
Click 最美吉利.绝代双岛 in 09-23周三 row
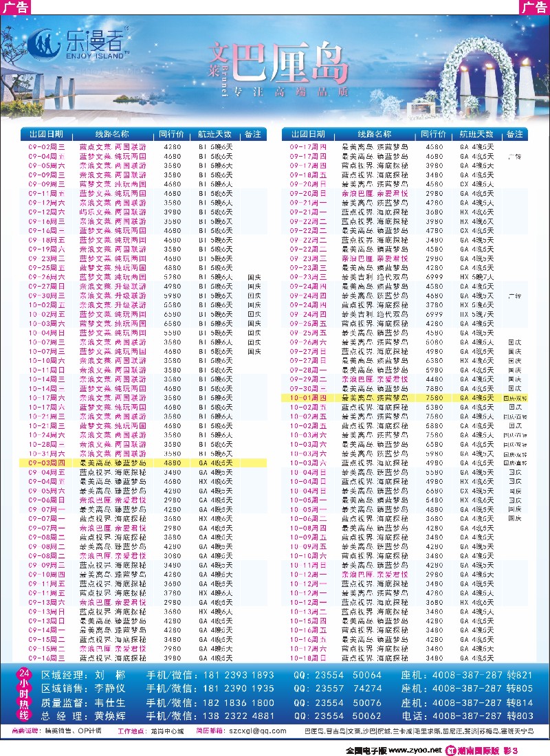375,277
